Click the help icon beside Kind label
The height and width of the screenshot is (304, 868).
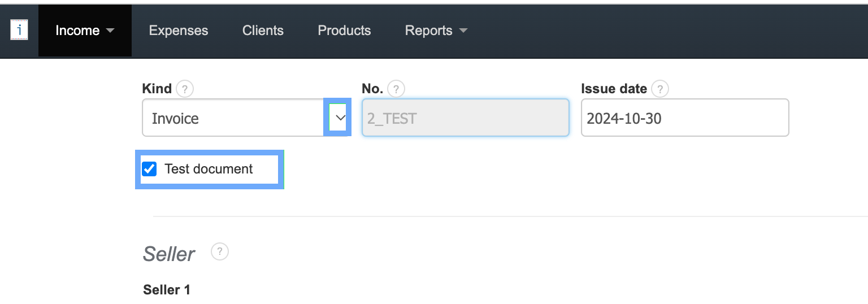tap(184, 89)
